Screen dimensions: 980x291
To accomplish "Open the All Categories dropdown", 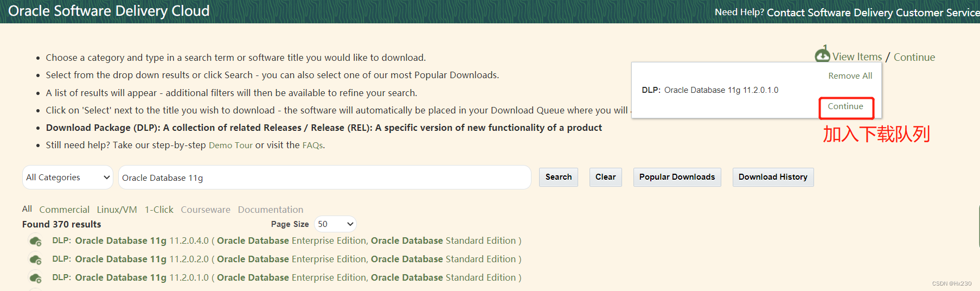I will coord(68,178).
